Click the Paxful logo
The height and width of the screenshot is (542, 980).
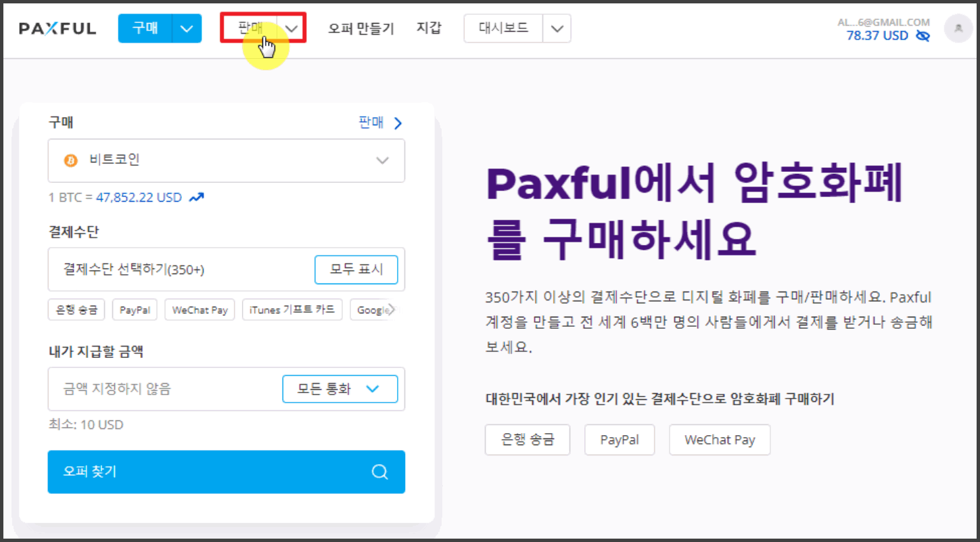[x=57, y=28]
